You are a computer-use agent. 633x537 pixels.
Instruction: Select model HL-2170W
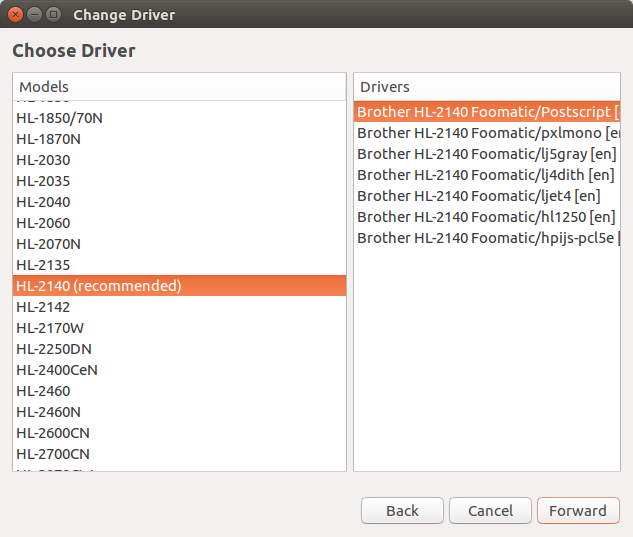tap(179, 328)
